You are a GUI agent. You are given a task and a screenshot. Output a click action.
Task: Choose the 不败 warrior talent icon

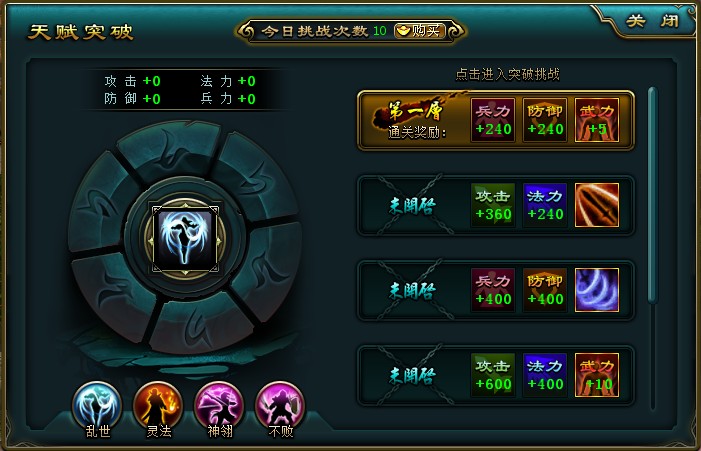point(280,405)
